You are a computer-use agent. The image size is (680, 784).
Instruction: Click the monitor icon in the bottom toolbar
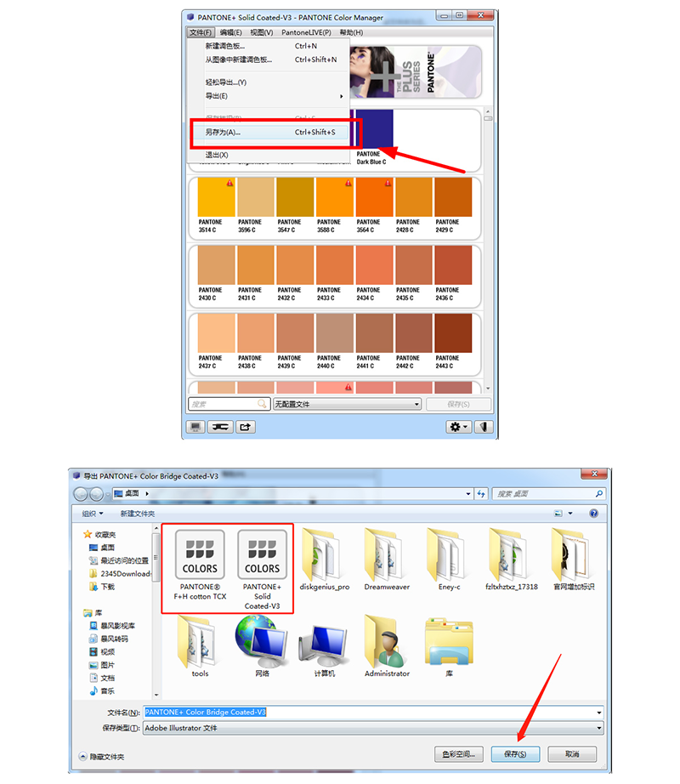point(196,427)
